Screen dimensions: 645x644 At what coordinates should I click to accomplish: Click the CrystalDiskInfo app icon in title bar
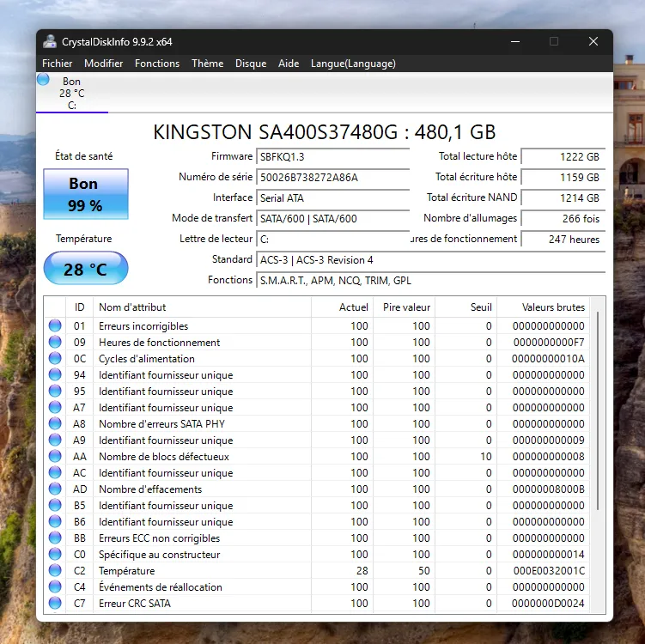click(50, 41)
